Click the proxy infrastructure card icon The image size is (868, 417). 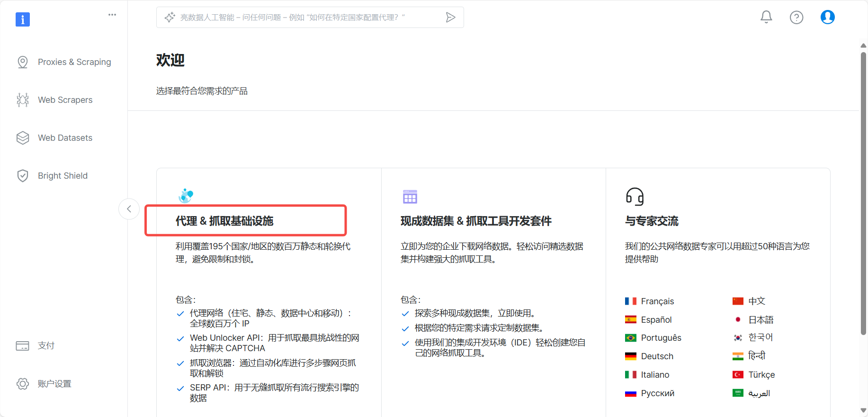186,195
